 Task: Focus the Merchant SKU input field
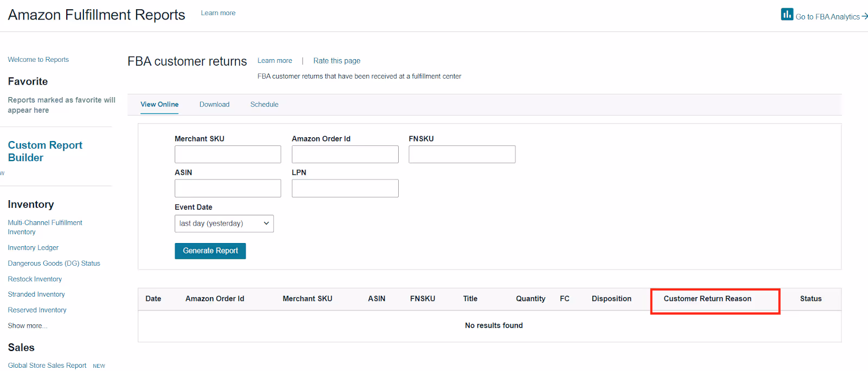(228, 154)
